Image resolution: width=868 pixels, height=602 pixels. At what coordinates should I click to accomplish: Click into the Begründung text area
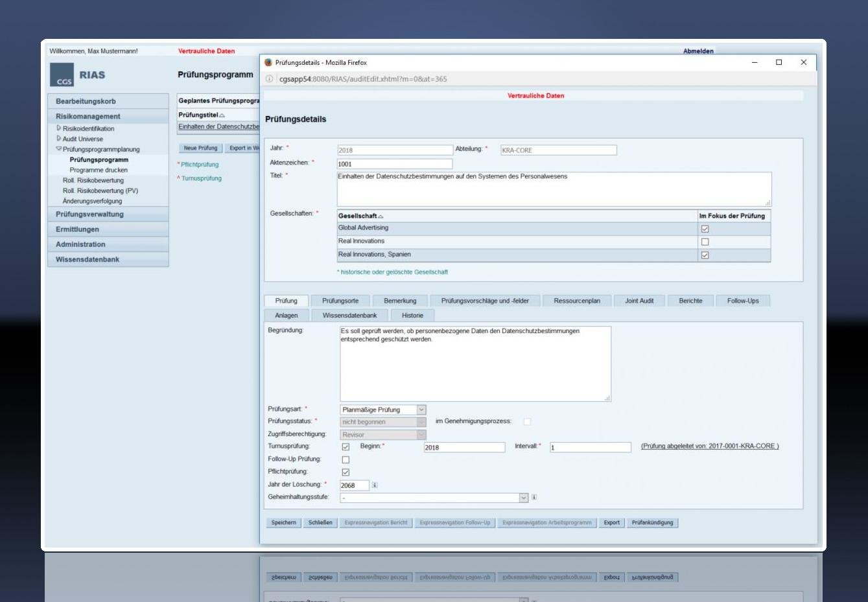(x=475, y=364)
